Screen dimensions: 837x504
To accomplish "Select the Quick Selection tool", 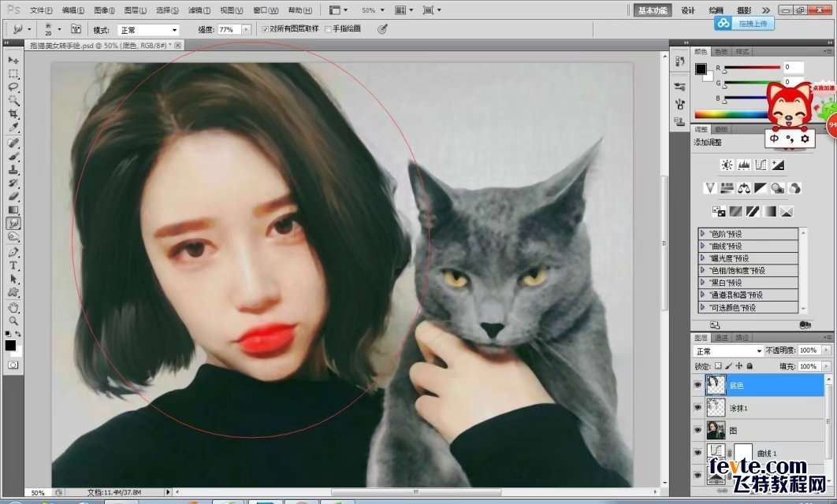I will tap(13, 100).
